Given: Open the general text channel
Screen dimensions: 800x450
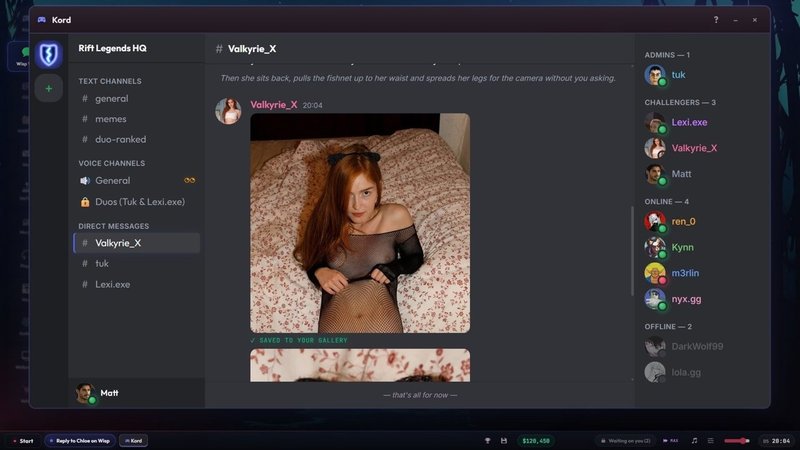Looking at the screenshot, I should [137, 99].
